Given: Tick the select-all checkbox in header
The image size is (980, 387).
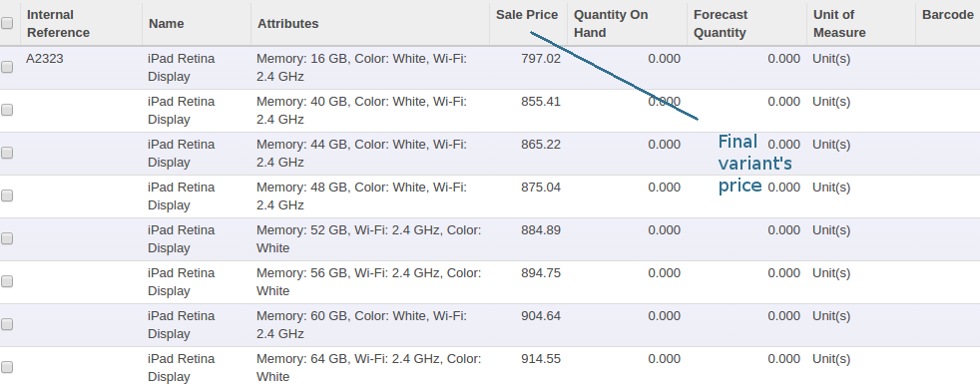Looking at the screenshot, I should 7,23.
